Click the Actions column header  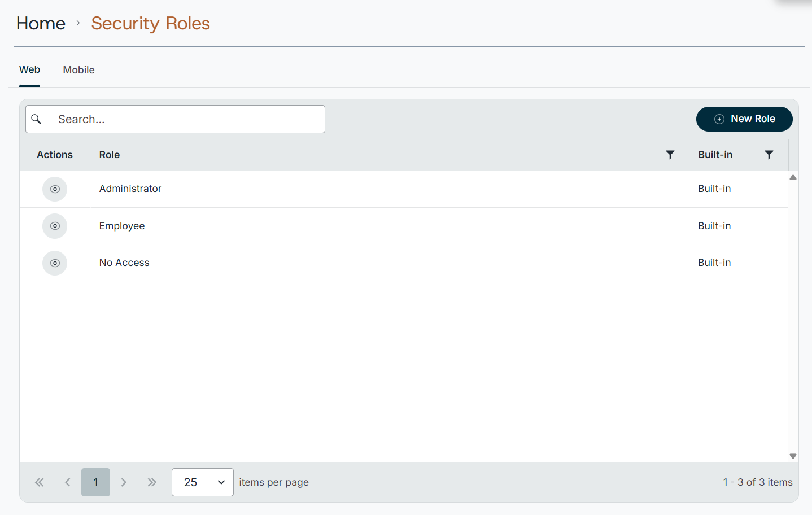pyautogui.click(x=55, y=155)
